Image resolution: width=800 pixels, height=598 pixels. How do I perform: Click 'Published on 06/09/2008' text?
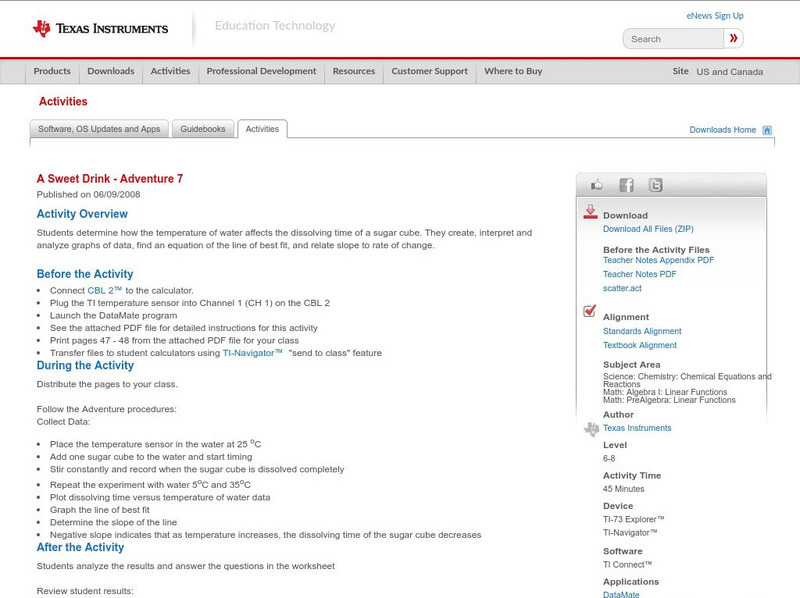88,194
